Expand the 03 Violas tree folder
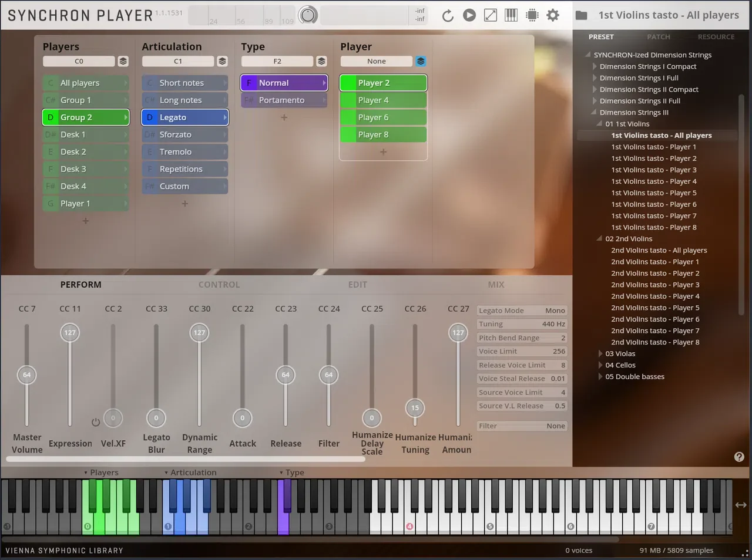 coord(600,354)
